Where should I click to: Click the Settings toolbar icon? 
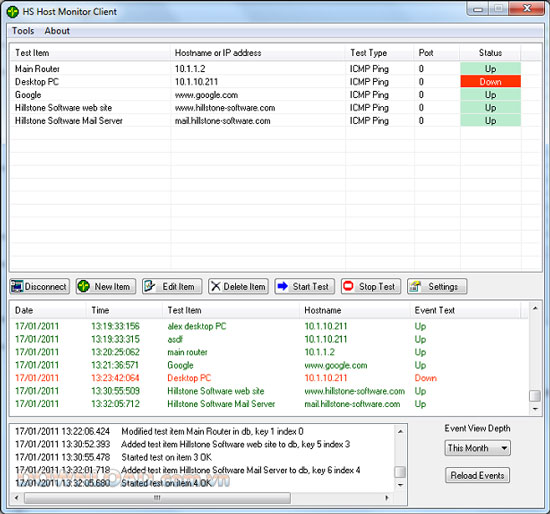point(415,286)
